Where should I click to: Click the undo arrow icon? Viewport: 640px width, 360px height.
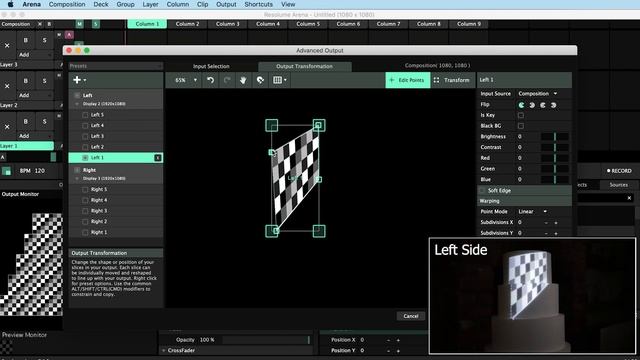tap(211, 80)
